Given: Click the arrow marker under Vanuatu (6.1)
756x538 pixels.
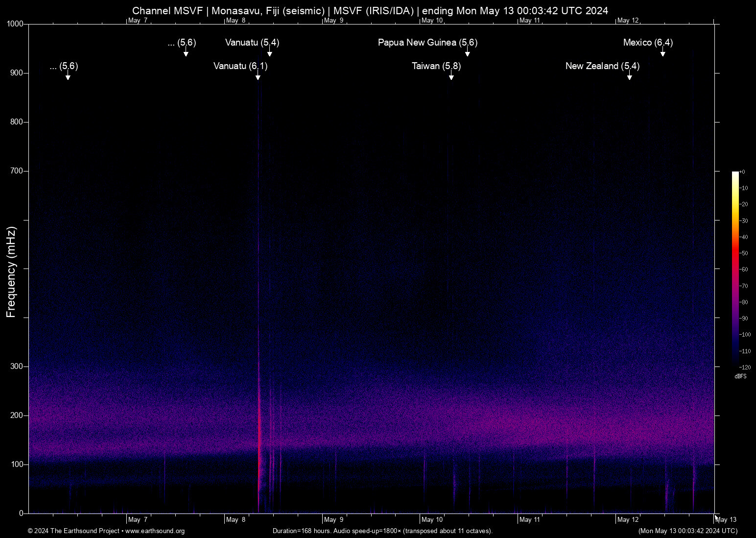Looking at the screenshot, I should pos(258,76).
